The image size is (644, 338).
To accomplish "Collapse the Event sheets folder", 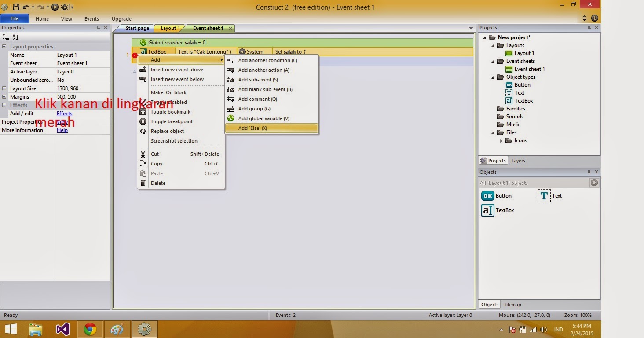I will click(x=493, y=61).
